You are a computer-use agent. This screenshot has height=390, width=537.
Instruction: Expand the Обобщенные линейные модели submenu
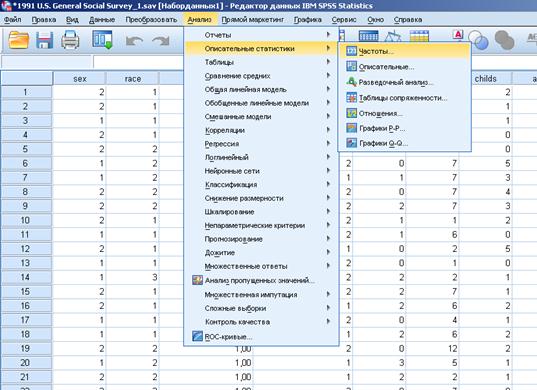coord(261,103)
